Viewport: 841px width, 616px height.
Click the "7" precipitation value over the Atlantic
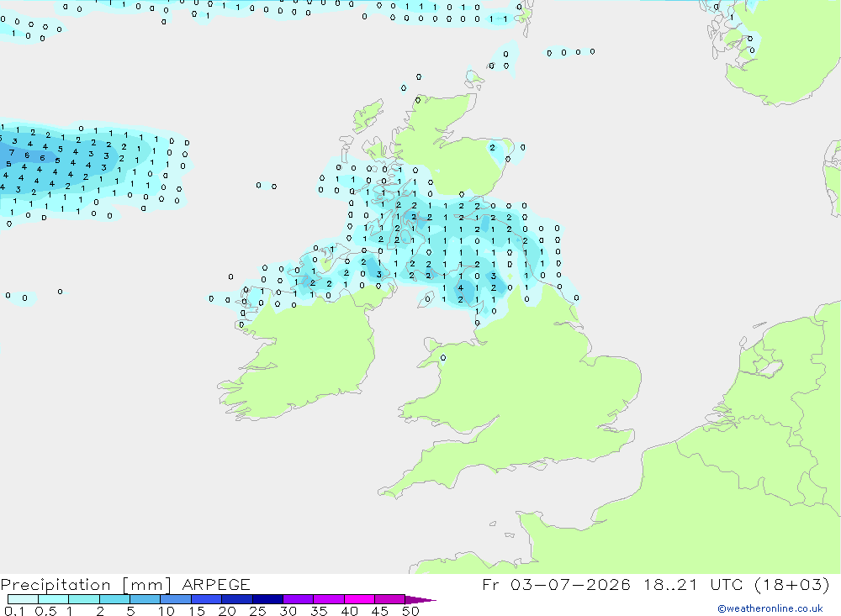12,153
